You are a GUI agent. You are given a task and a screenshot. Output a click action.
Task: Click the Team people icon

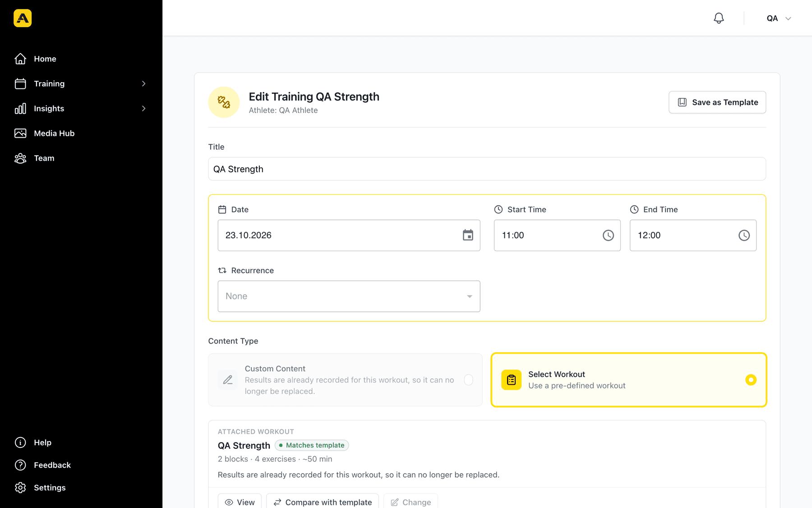coord(20,158)
